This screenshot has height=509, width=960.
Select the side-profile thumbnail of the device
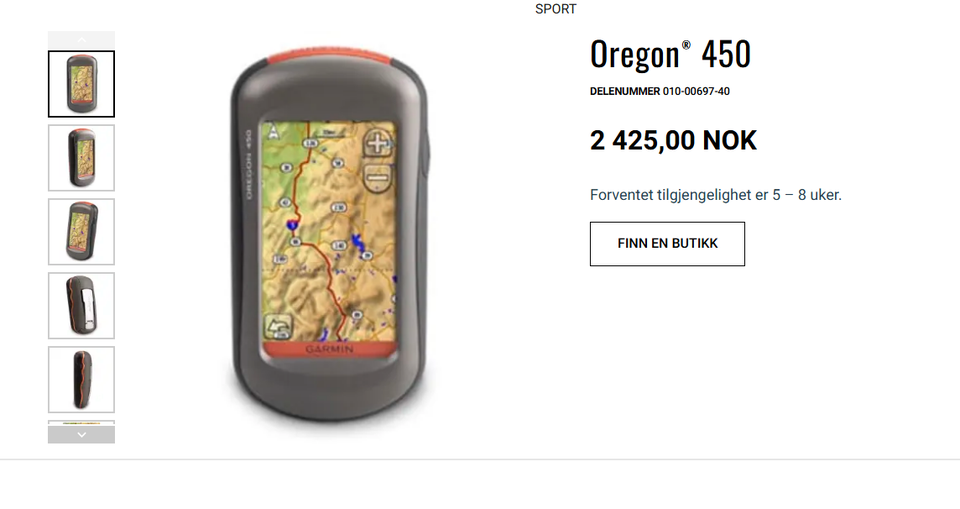[81, 380]
